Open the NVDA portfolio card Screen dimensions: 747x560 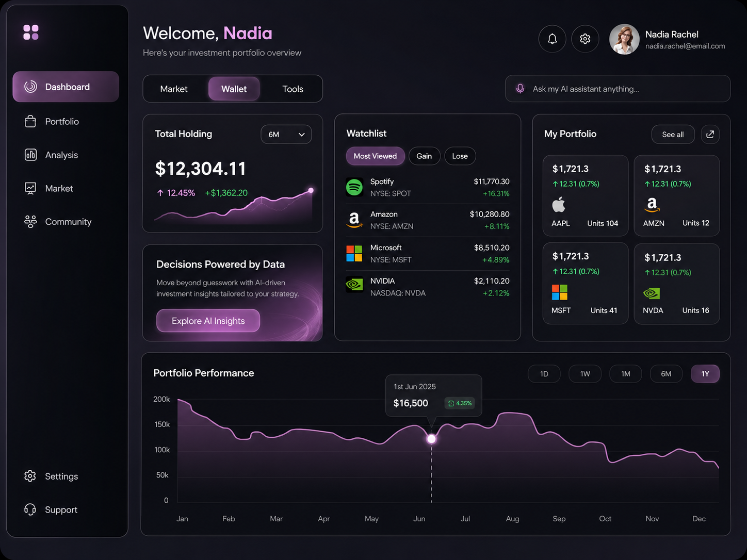(677, 284)
